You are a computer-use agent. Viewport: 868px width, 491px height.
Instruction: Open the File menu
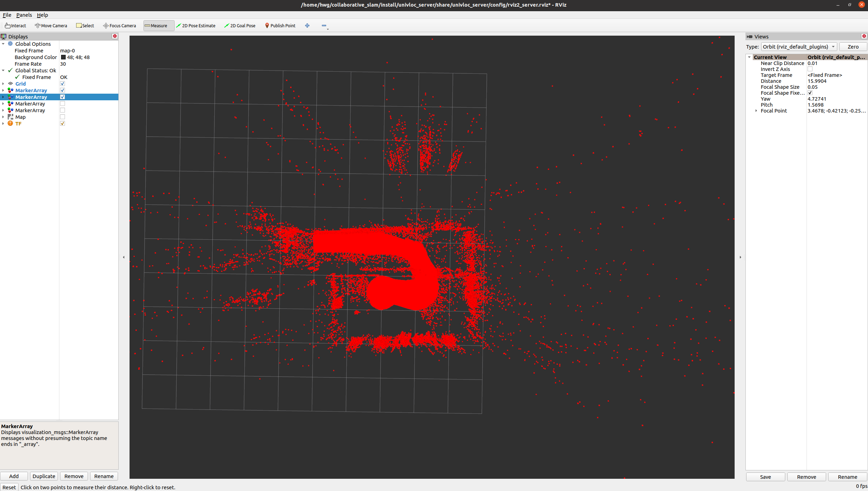point(7,15)
